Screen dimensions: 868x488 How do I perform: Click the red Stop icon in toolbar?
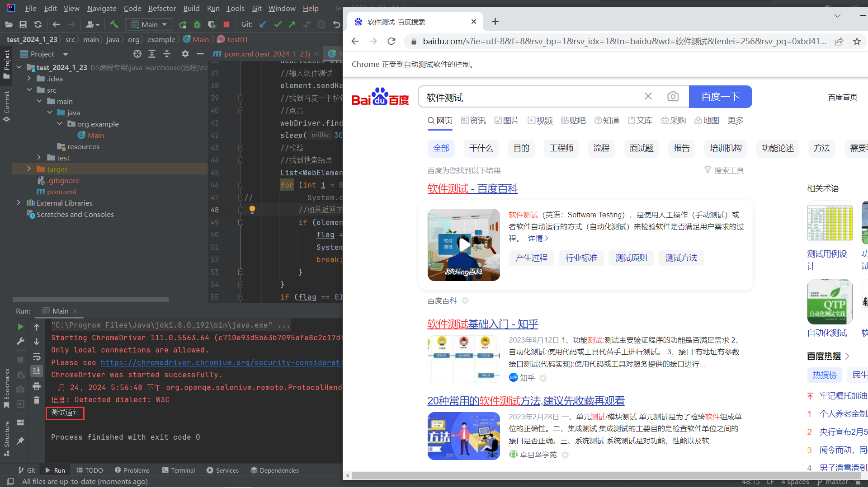(x=226, y=24)
